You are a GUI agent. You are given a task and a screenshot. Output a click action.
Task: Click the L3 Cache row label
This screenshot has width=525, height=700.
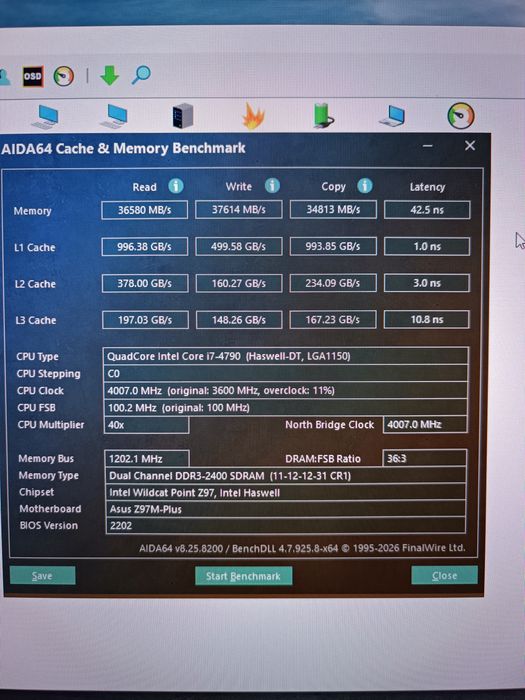tap(36, 320)
